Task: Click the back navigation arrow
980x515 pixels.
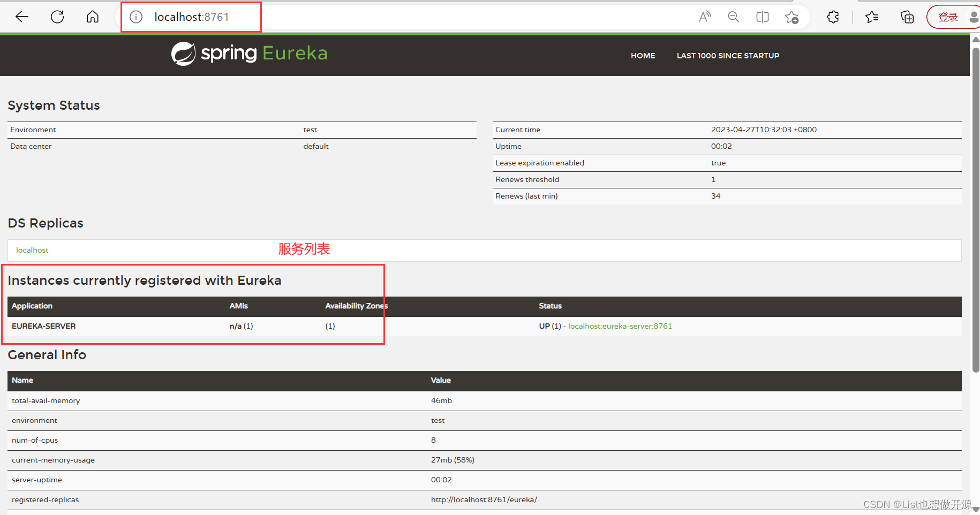Action: [x=21, y=17]
